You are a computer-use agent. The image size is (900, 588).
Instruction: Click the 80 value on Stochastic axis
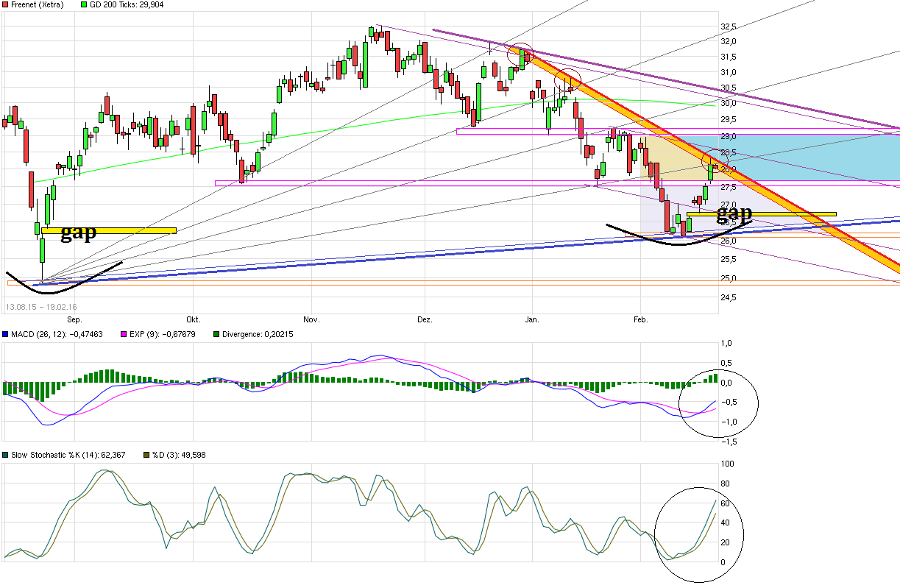pos(726,484)
